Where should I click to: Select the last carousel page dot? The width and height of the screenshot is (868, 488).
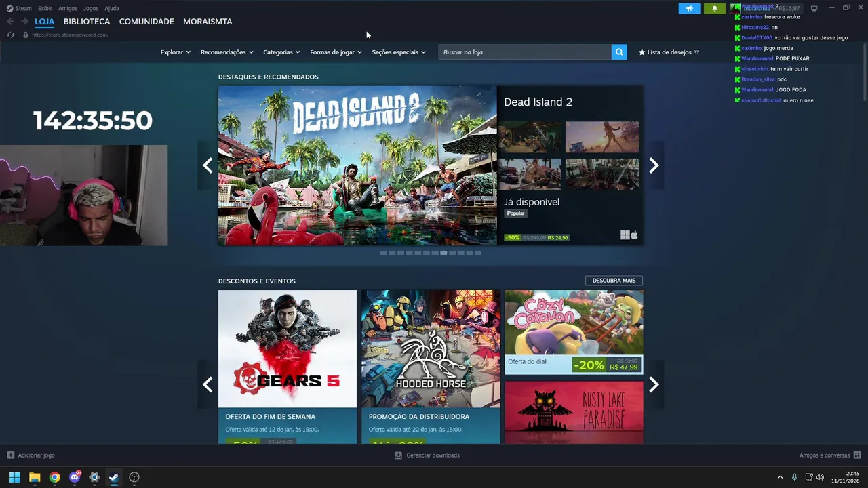coord(478,253)
